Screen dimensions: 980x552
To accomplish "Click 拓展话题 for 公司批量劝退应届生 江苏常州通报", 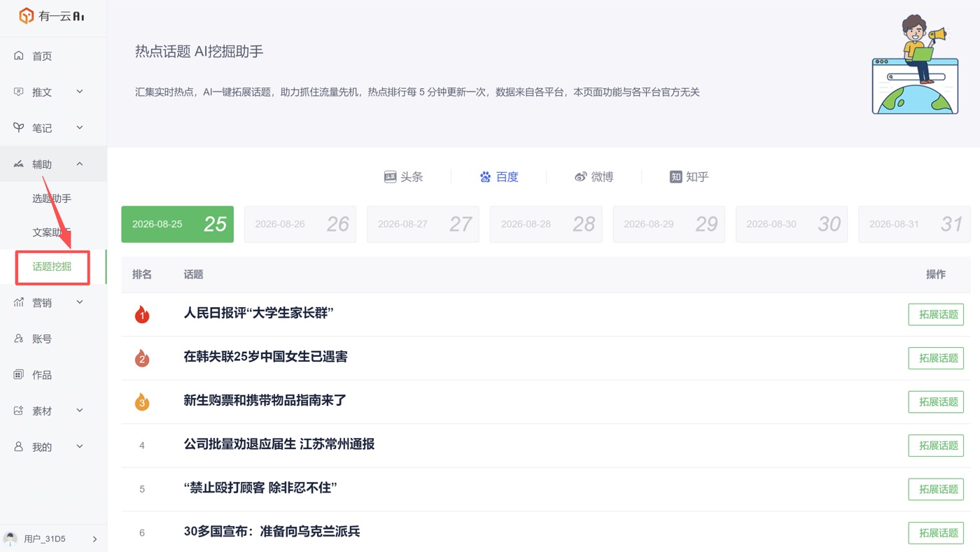I will point(936,446).
